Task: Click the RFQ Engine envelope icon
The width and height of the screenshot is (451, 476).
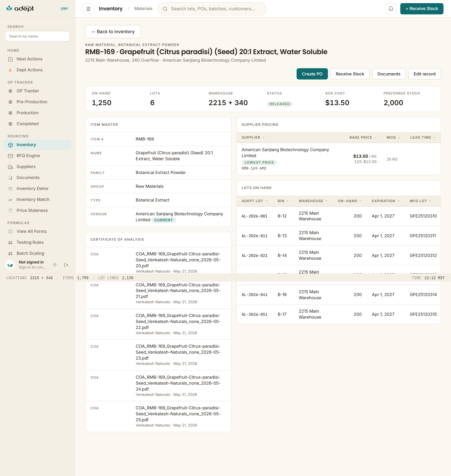Action: [10, 156]
